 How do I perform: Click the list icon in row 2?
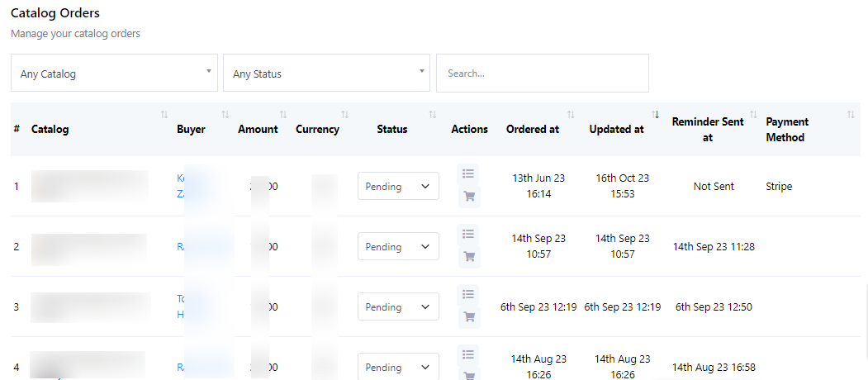coord(468,234)
